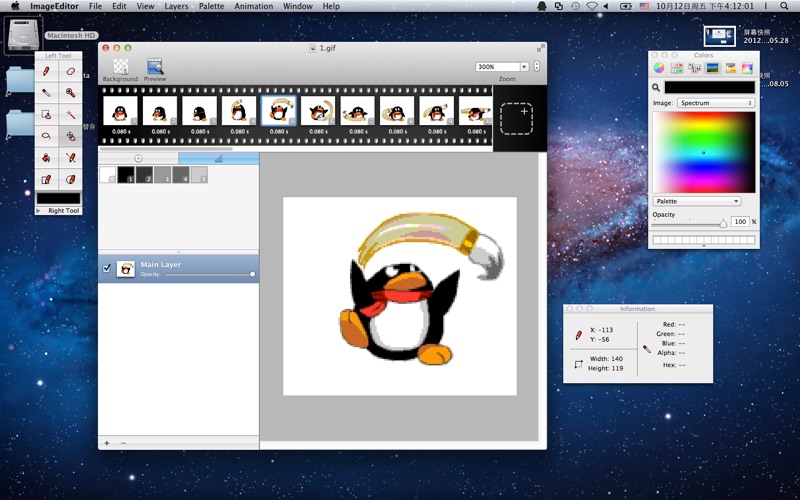The image size is (800, 500).
Task: Open the Palette dropdown in Colors
Action: 697,201
